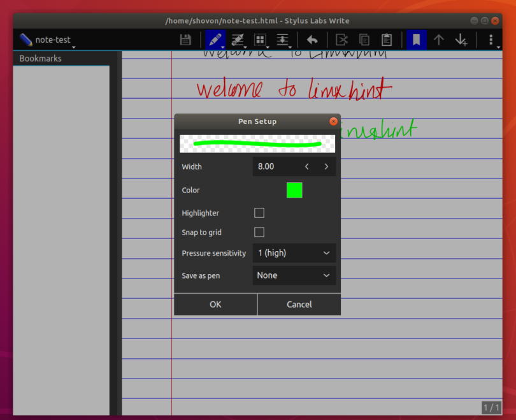The image size is (516, 420).
Task: Paste from the clipboard
Action: (386, 40)
